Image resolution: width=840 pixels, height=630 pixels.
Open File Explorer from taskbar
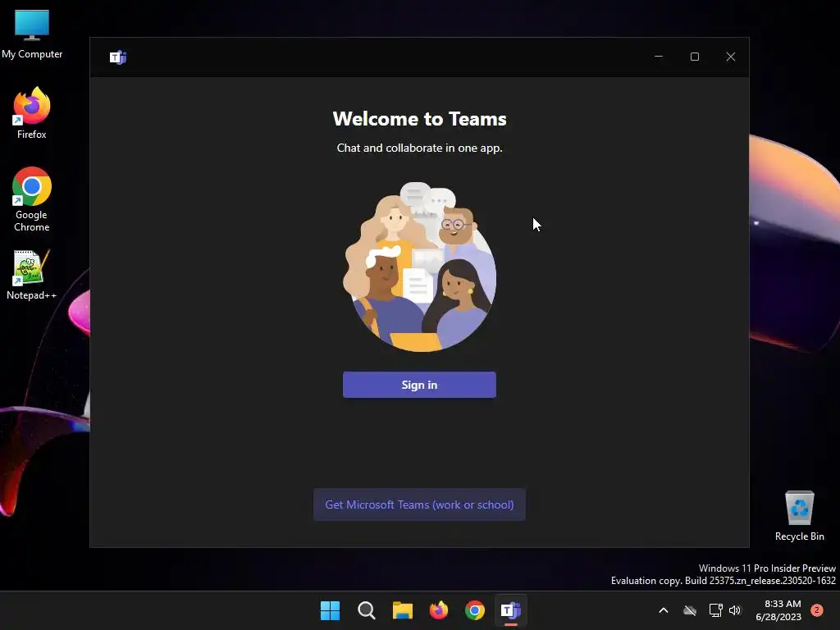[x=402, y=610]
